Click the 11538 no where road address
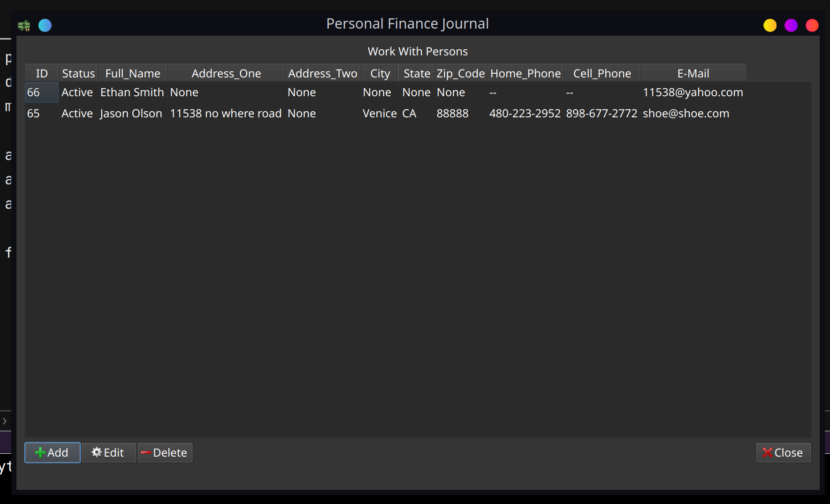 pyautogui.click(x=225, y=114)
